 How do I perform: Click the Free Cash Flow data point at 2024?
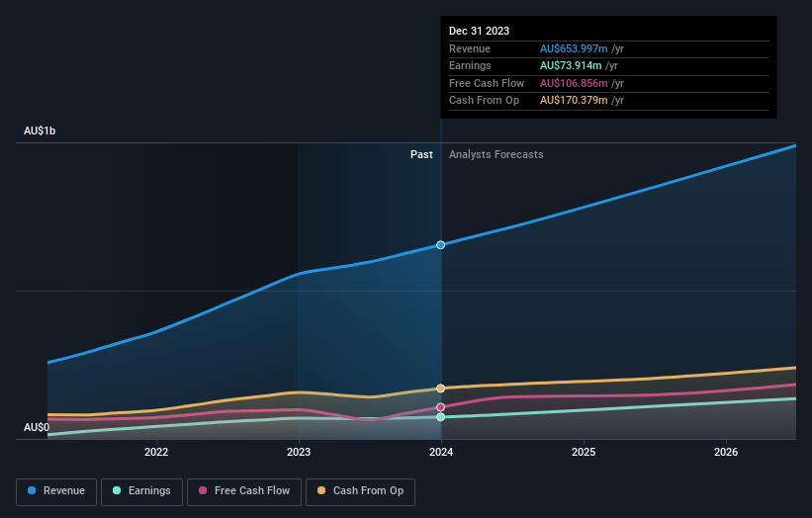(441, 407)
